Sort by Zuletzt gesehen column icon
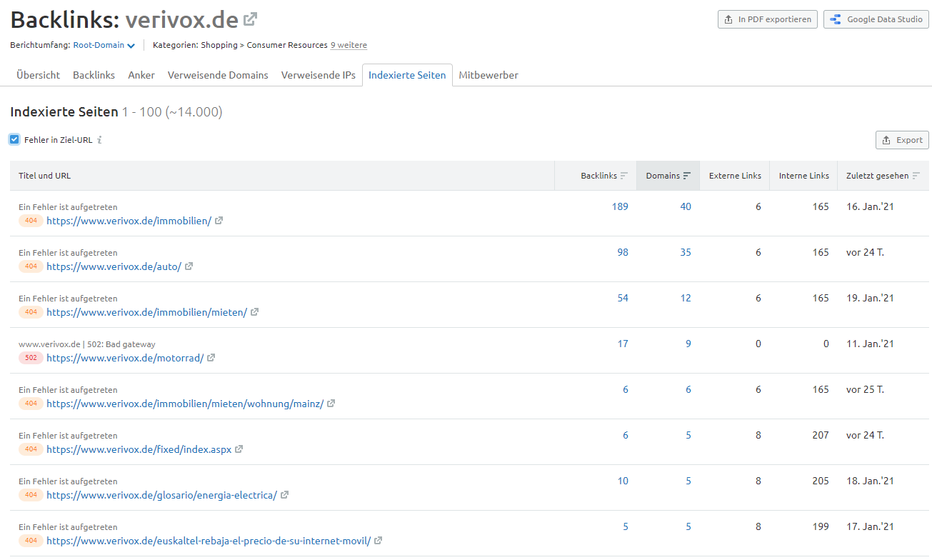This screenshot has width=932, height=560. coord(917,175)
